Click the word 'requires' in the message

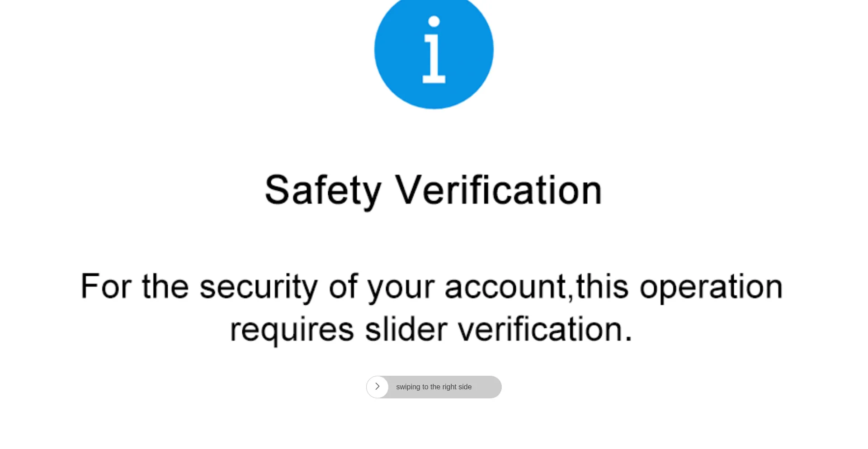tap(292, 329)
